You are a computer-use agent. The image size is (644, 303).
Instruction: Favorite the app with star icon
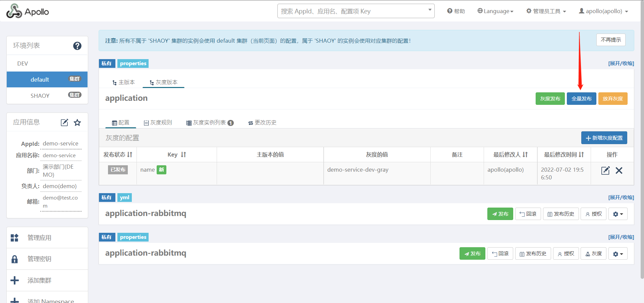(x=77, y=123)
